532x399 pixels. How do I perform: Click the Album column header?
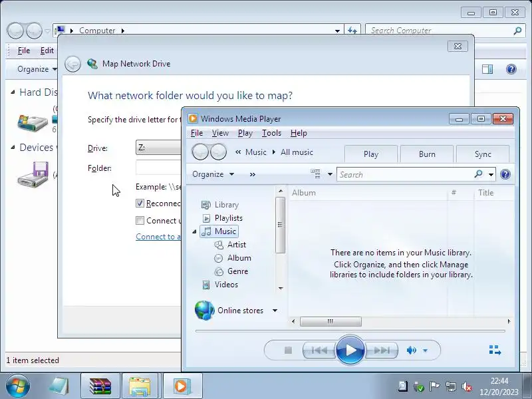368,193
